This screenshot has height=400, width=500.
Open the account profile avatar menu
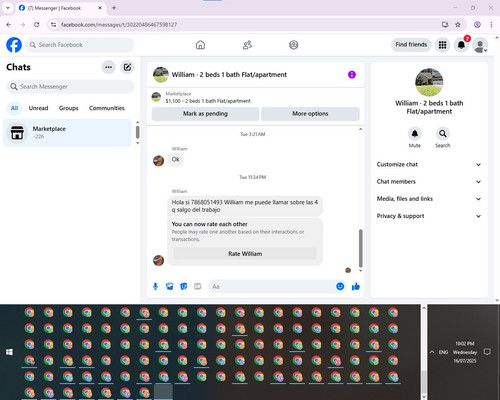pyautogui.click(x=480, y=45)
